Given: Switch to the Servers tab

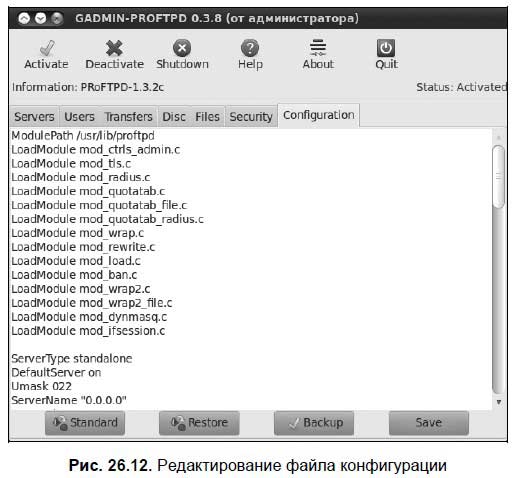Looking at the screenshot, I should coord(34,117).
